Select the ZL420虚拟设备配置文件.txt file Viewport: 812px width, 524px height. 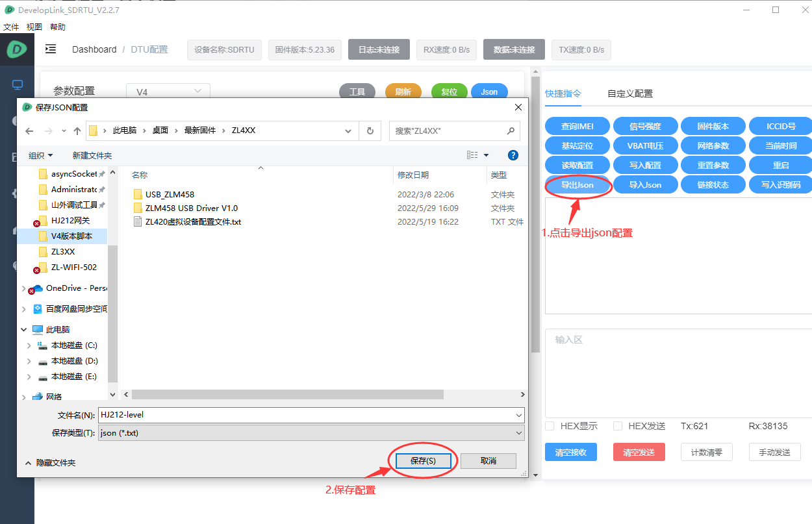187,221
